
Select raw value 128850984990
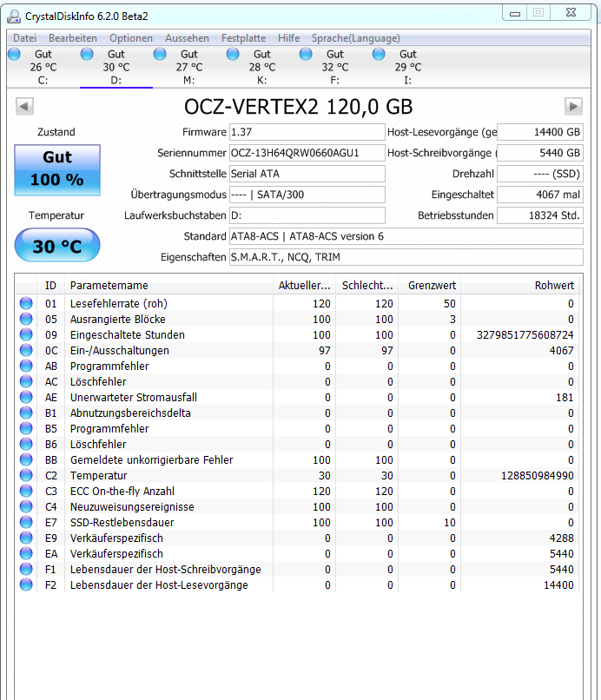(x=537, y=475)
